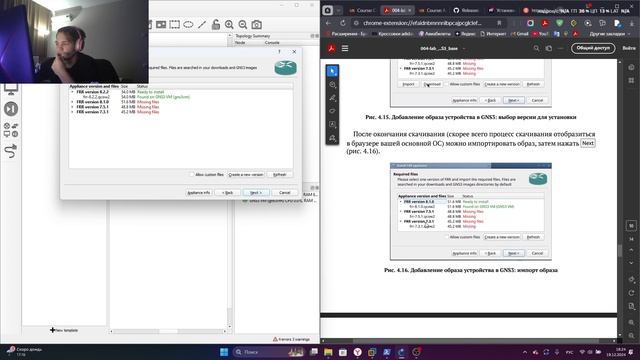Open the all devices category in GNS3 sidebar
Image resolution: width=640 pixels, height=360 pixels.
click(11, 130)
